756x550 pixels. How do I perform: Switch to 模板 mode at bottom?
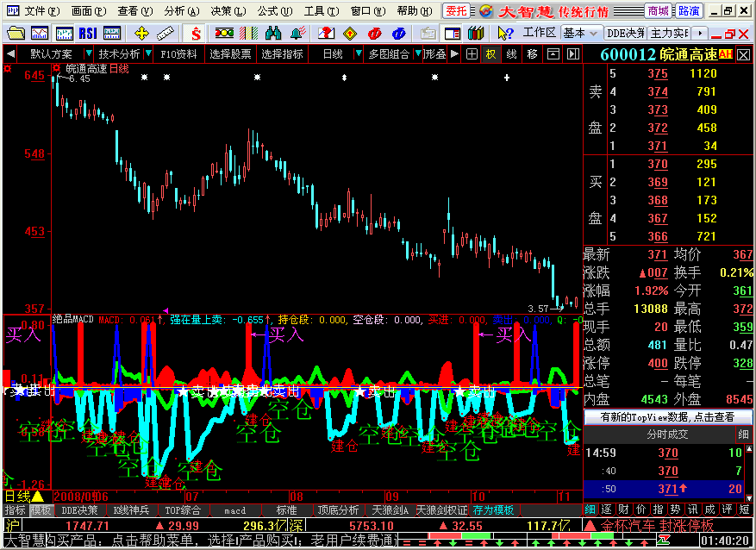(41, 510)
